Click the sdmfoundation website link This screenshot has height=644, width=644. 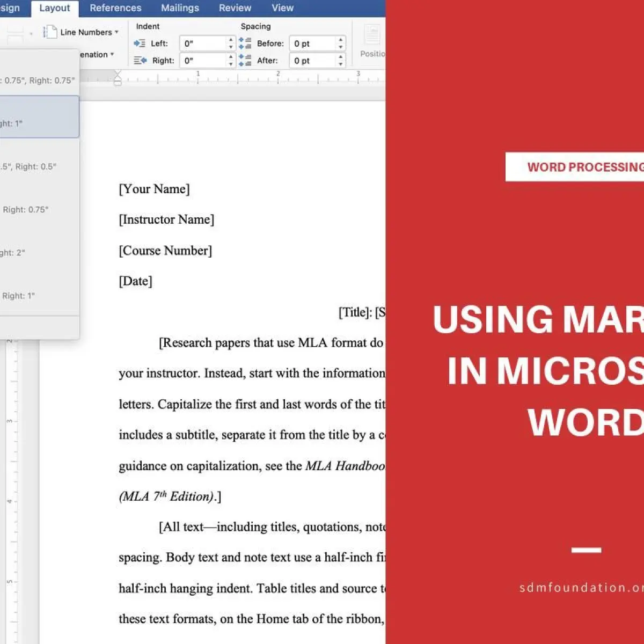tap(581, 588)
